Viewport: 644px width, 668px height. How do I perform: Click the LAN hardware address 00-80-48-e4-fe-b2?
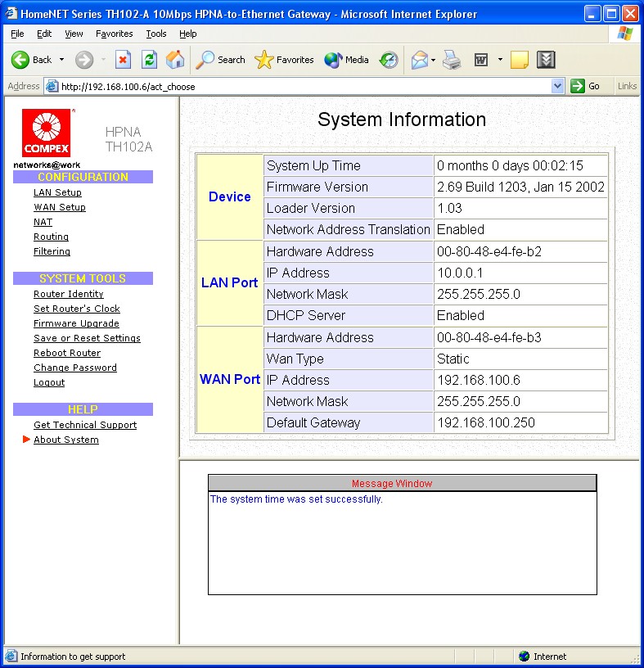pyautogui.click(x=489, y=251)
